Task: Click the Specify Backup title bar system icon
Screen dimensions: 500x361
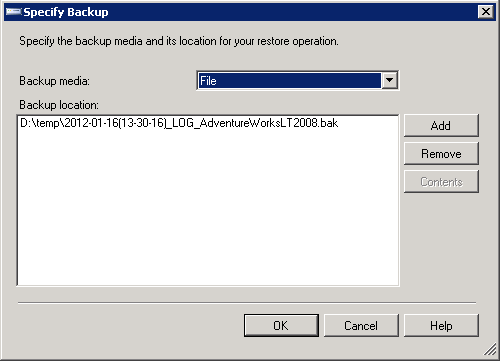Action: pyautogui.click(x=13, y=12)
